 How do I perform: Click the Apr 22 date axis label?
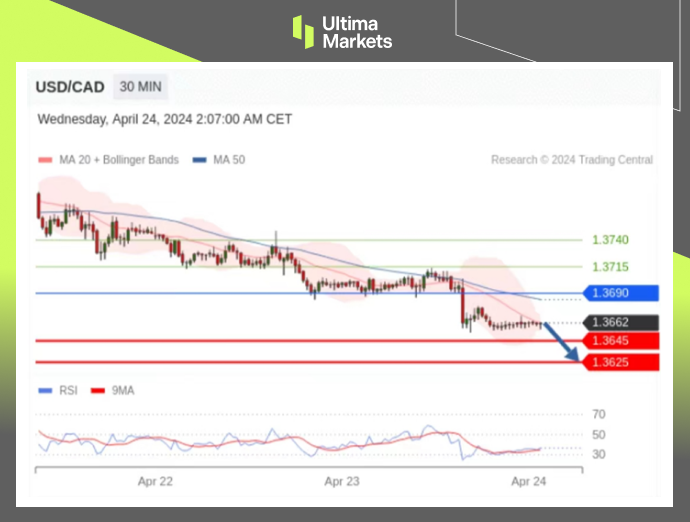155,482
